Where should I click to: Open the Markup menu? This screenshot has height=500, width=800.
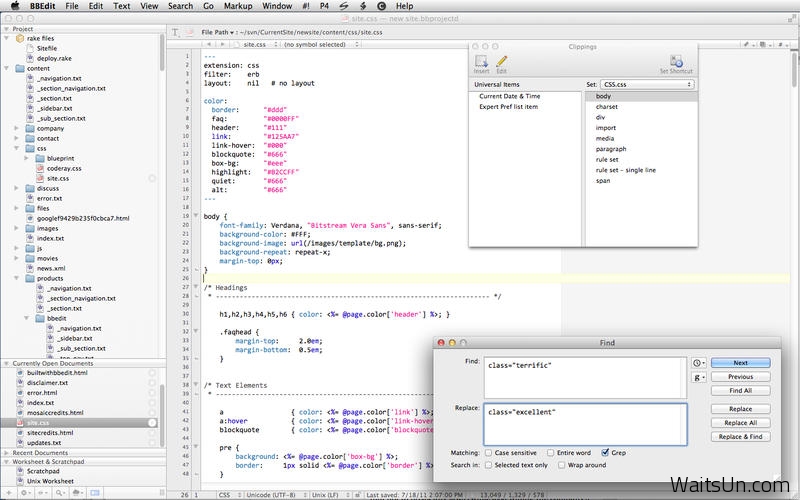238,6
